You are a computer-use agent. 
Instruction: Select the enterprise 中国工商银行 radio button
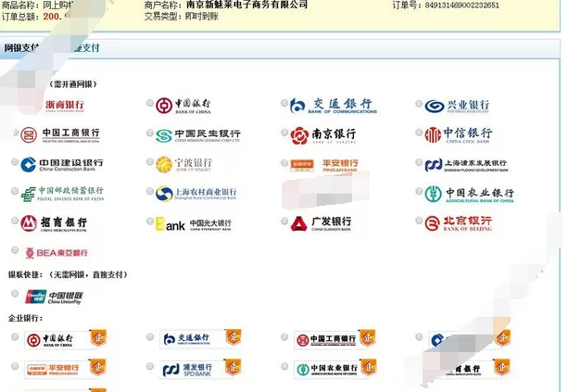coord(284,337)
